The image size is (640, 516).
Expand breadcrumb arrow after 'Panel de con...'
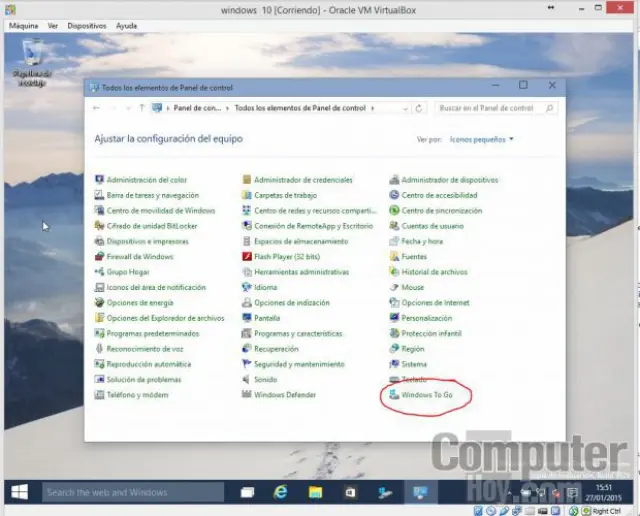pyautogui.click(x=227, y=108)
